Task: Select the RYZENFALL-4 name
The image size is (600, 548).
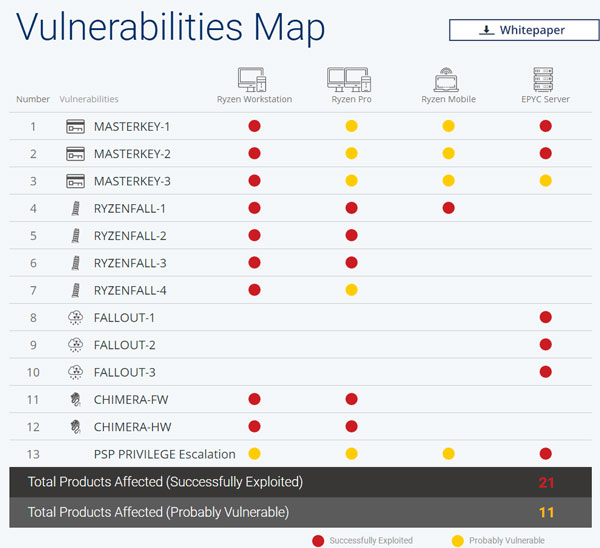Action: tap(130, 290)
